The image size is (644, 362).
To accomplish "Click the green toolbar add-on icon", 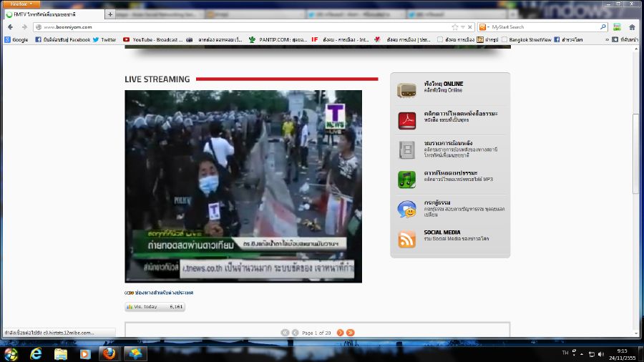I will point(617,27).
